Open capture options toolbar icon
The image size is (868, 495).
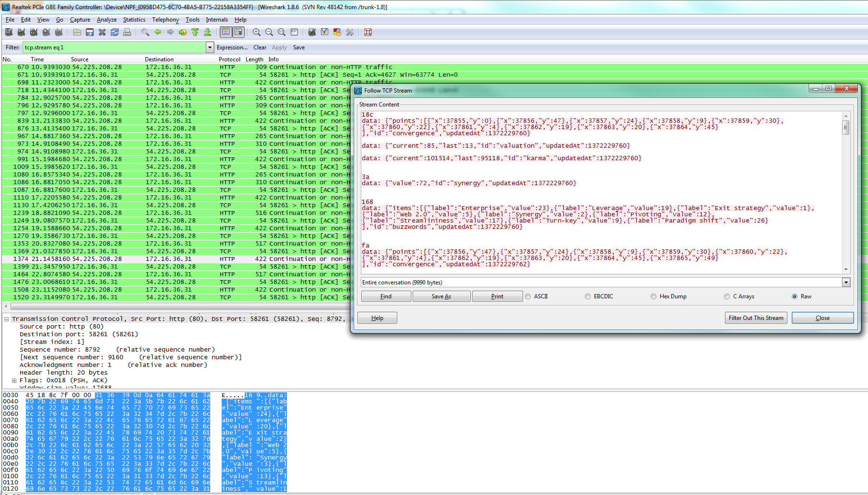pyautogui.click(x=21, y=32)
